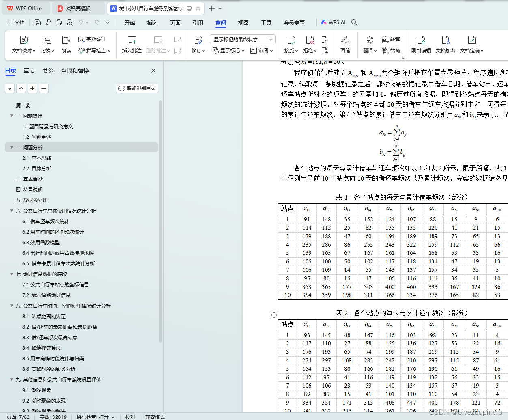Screen dimensions: 508x420
Task: Click 页面: 7/82 in status bar
Action: 18,417
